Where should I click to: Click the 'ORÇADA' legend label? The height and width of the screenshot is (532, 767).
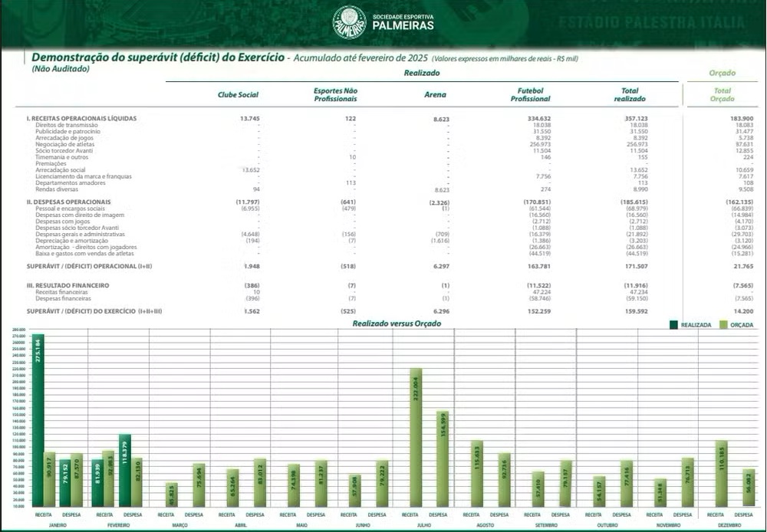(x=742, y=325)
